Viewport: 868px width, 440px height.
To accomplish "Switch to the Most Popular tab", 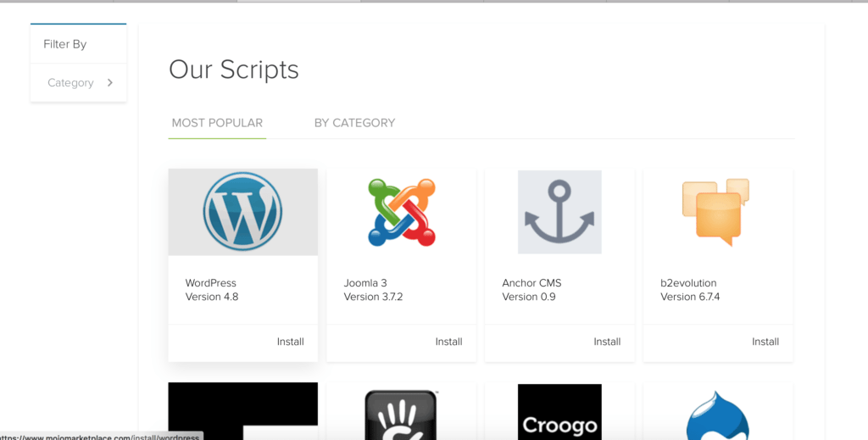I will point(217,123).
